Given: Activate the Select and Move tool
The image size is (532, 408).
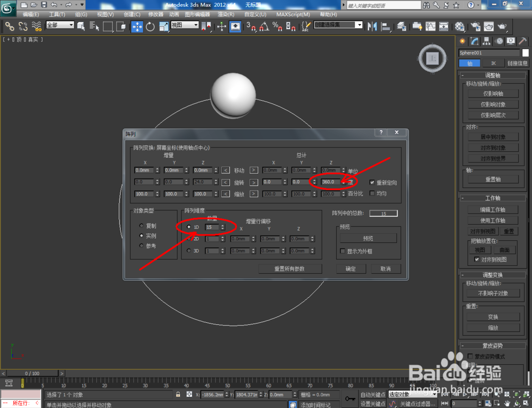Looking at the screenshot, I should tap(137, 26).
